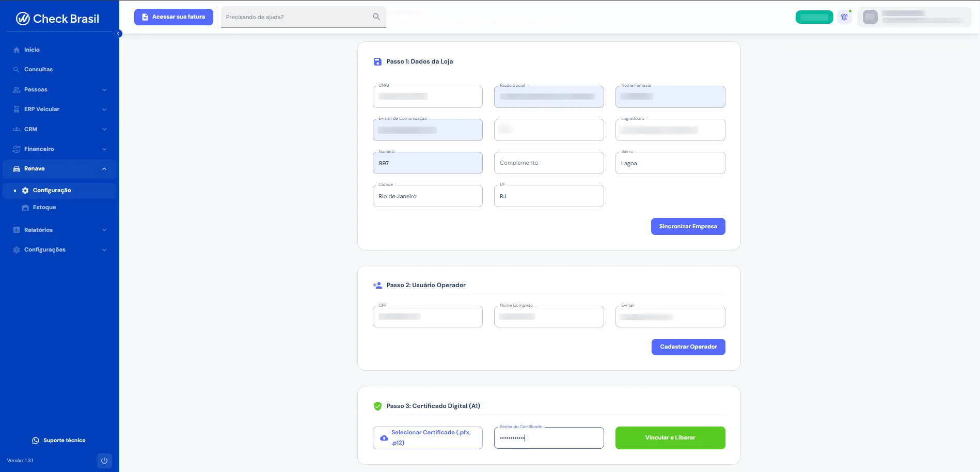Click the Número field with 997
980x472 pixels.
click(x=428, y=163)
